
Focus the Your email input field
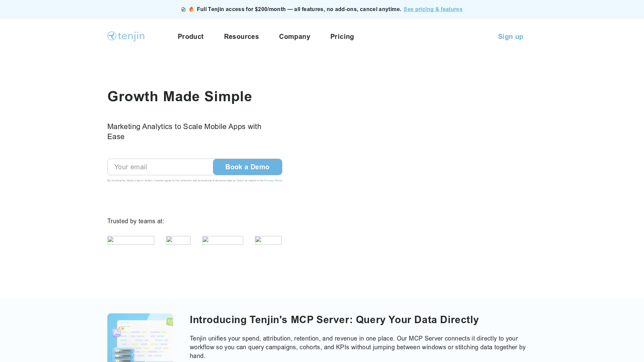coord(160,167)
